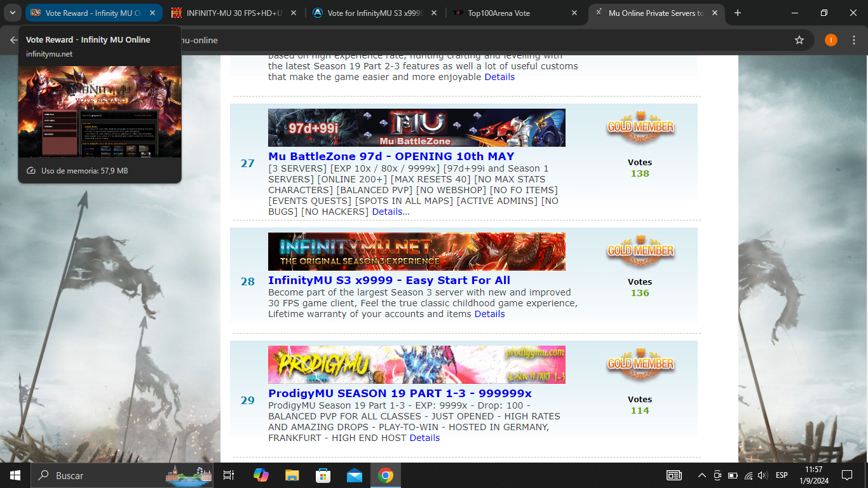Open the Chrome profile avatar
The height and width of the screenshot is (488, 868).
pos(831,40)
